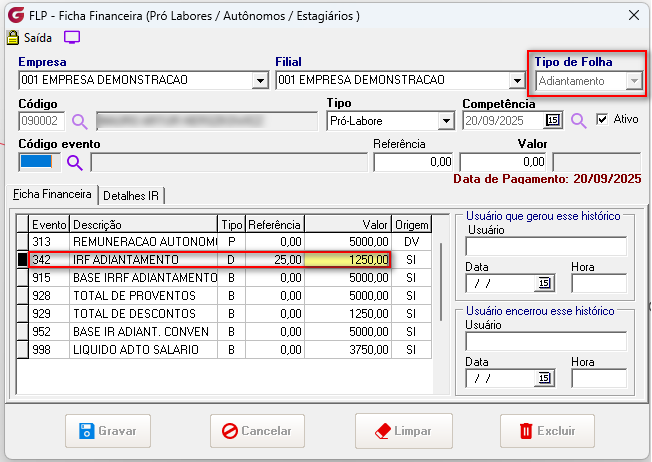Switch to the Ficha Financeira tab

click(52, 194)
